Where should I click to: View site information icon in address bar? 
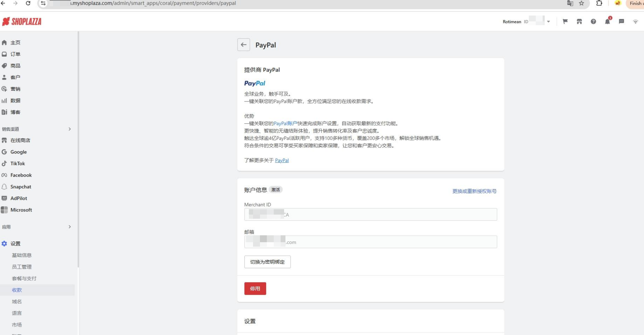pos(43,3)
